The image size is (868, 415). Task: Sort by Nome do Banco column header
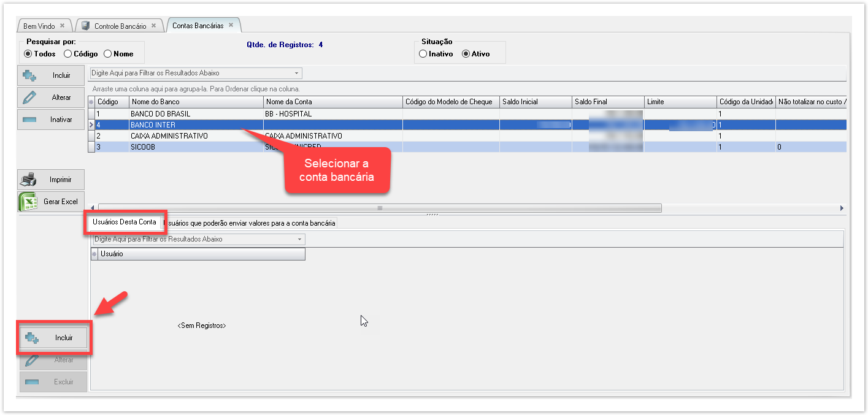pyautogui.click(x=196, y=102)
